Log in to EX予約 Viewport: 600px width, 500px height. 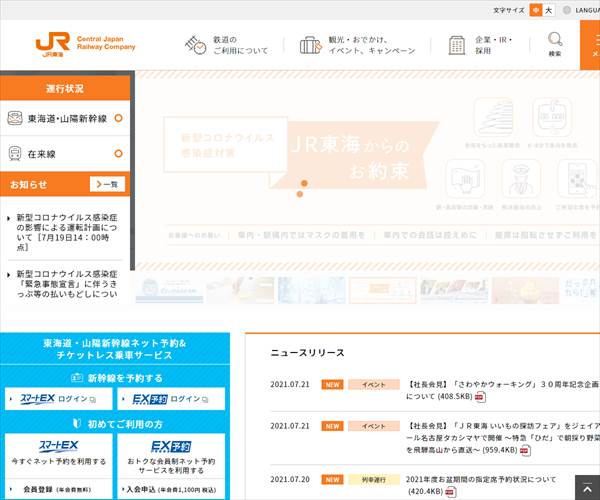[x=171, y=399]
